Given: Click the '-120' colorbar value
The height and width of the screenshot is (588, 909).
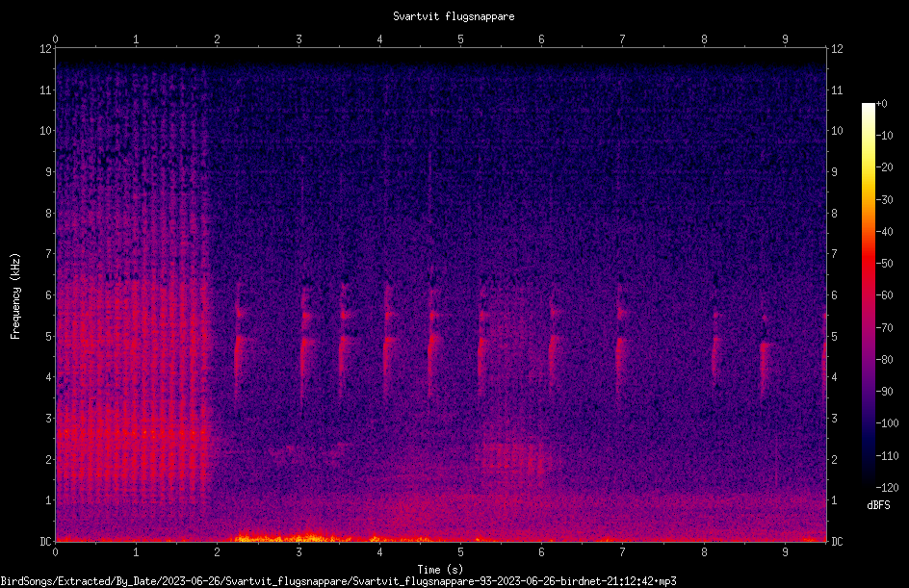Looking at the screenshot, I should 887,488.
